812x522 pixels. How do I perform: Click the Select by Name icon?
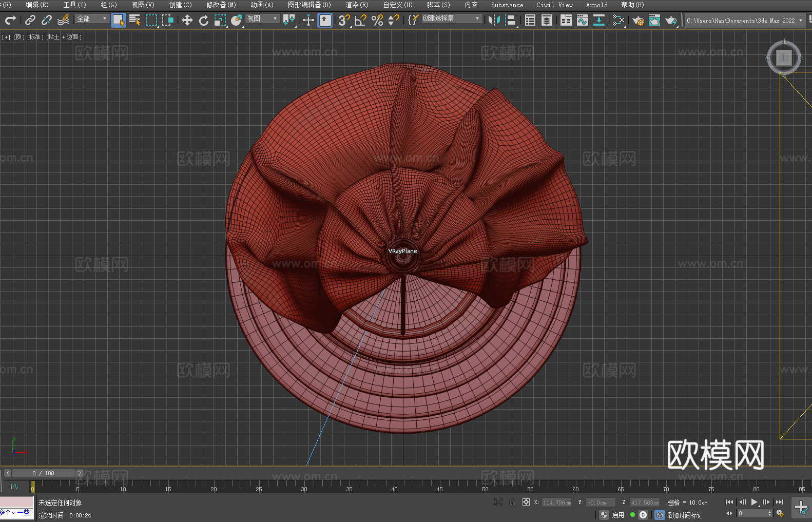pos(135,20)
